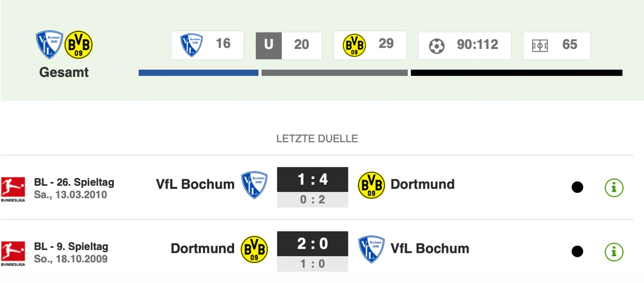Click the football goals icon beside 90:112

[437, 46]
